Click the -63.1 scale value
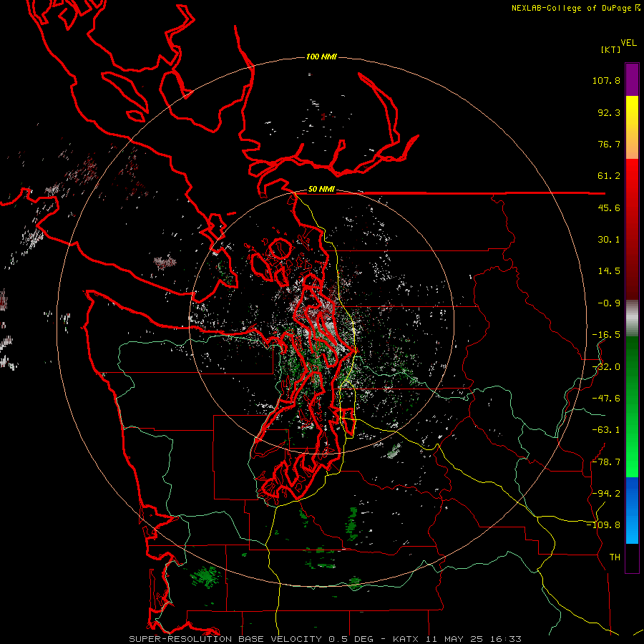Image resolution: width=644 pixels, height=644 pixels. click(606, 430)
